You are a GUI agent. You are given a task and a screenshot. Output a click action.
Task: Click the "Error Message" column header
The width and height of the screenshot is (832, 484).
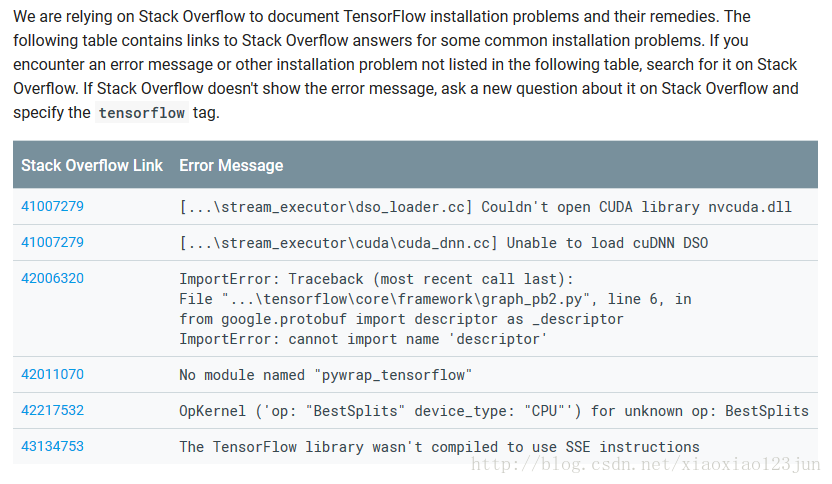coord(231,166)
